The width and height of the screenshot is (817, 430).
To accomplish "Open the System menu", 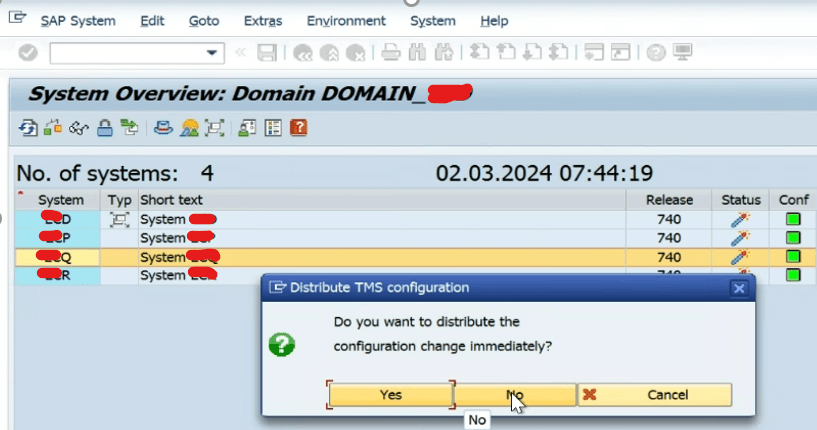I will 432,21.
